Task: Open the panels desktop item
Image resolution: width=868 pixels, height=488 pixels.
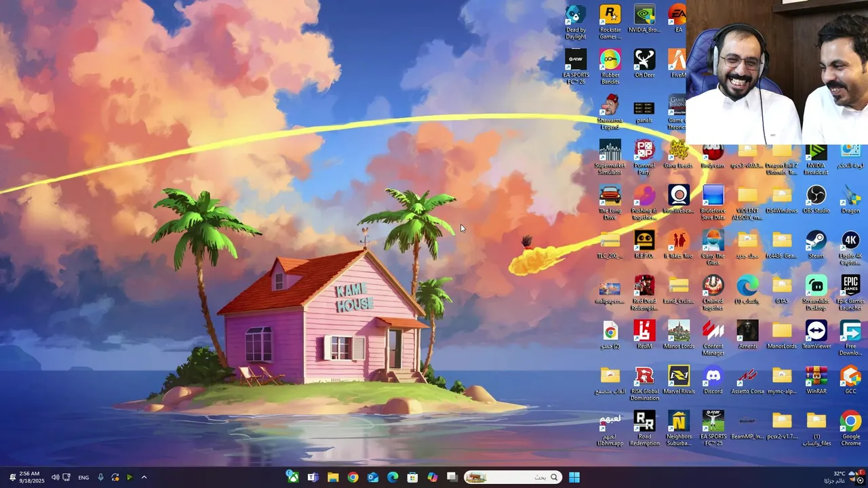Action: click(x=644, y=110)
